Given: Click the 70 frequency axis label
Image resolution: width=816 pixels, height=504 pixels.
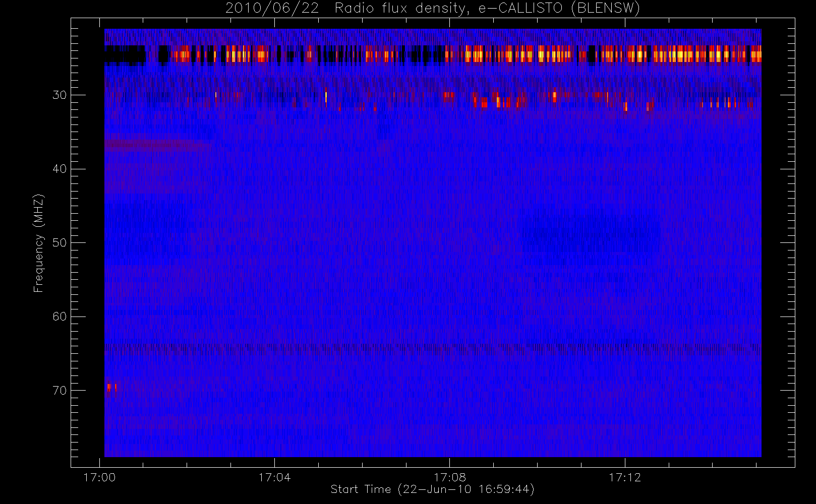Looking at the screenshot, I should click(x=60, y=391).
